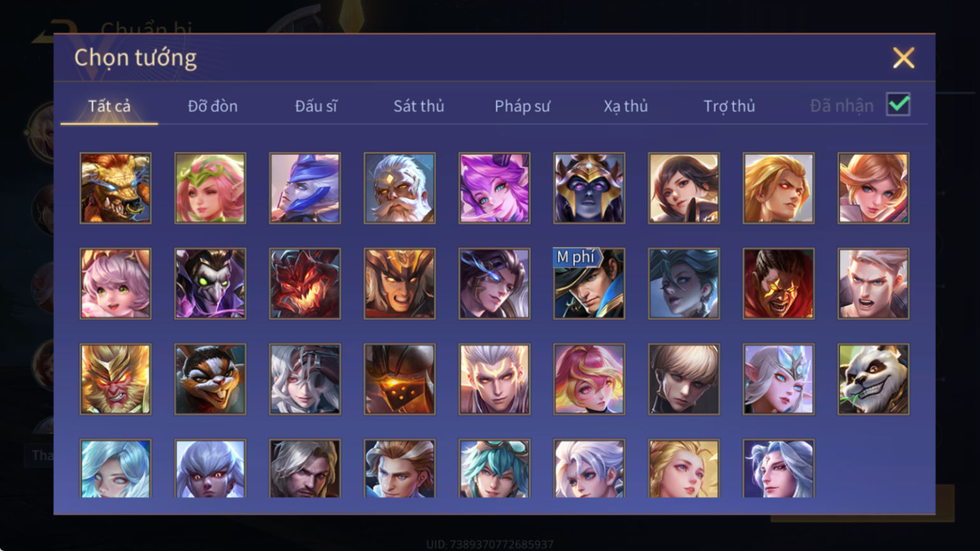Show the "Pháp sư" hero category
Image resolution: width=980 pixels, height=551 pixels.
click(x=522, y=106)
